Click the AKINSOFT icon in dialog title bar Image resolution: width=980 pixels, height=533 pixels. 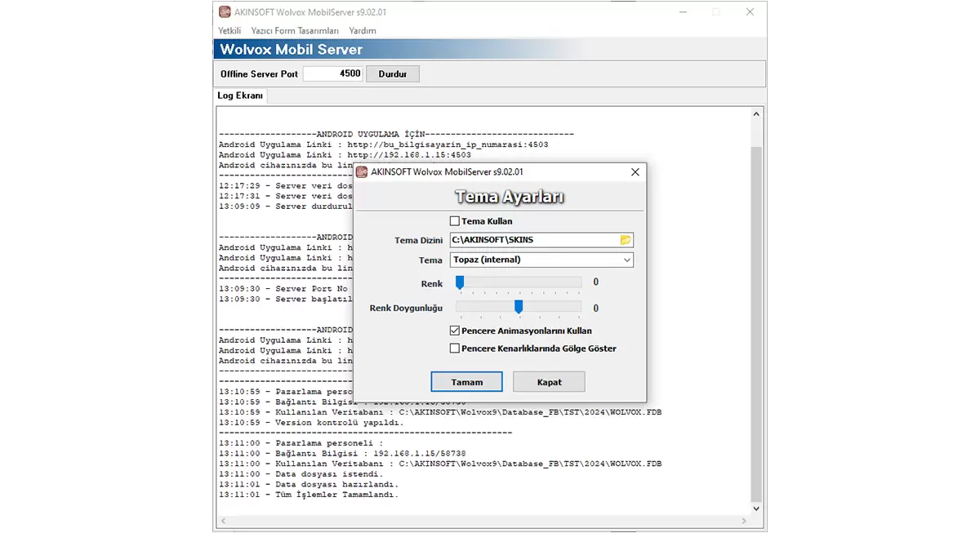362,172
